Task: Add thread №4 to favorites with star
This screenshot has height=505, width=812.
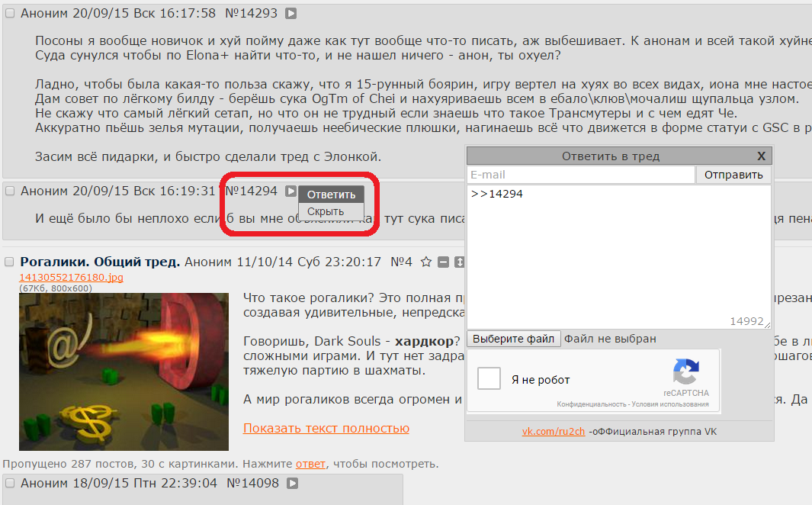Action: 426,262
